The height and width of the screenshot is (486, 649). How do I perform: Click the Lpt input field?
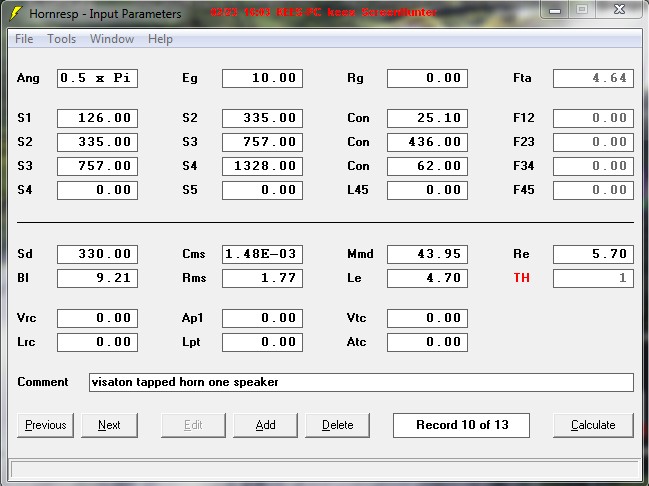coord(262,342)
